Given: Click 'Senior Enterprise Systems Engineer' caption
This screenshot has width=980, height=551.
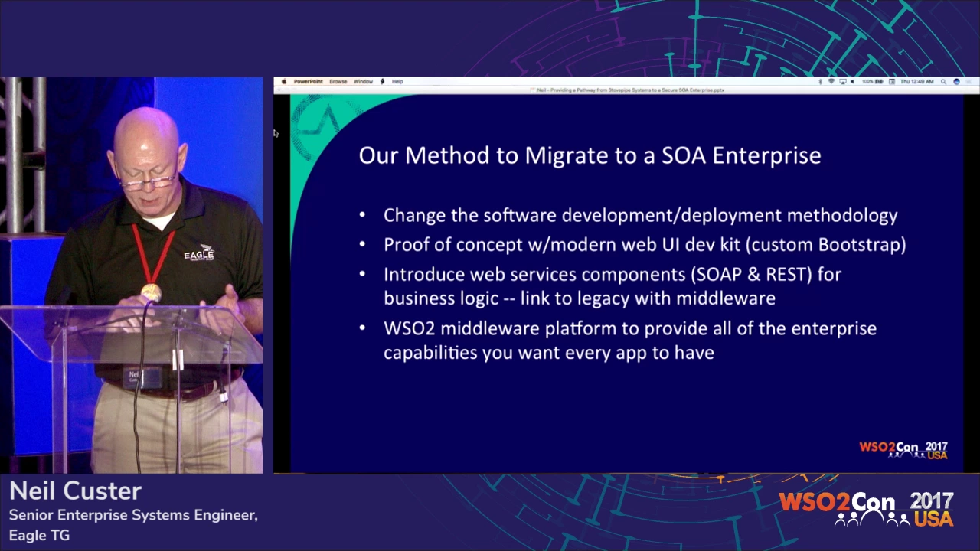Looking at the screenshot, I should 133,515.
